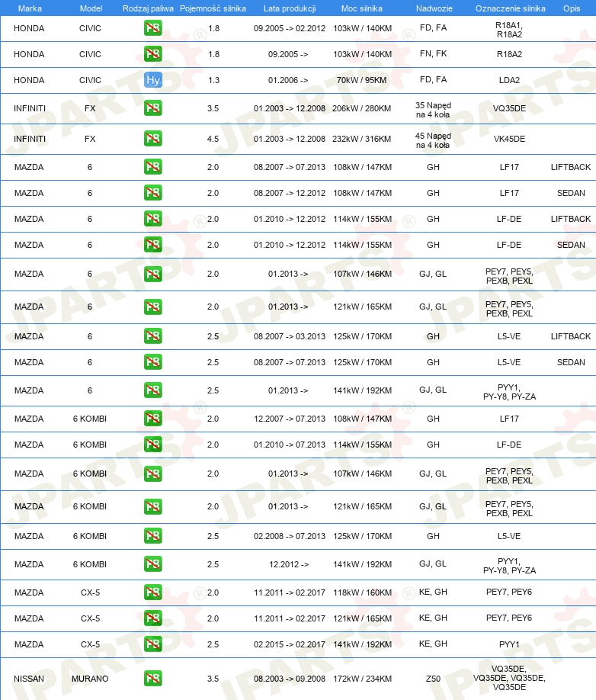Click the Oznaczenie silnika column header
The height and width of the screenshot is (700, 596).
[511, 8]
